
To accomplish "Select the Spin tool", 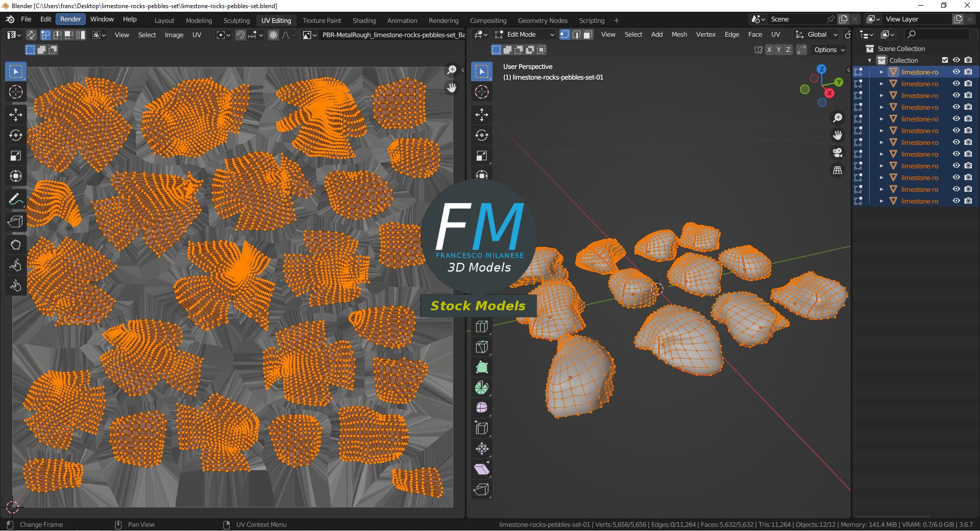I will coord(482,388).
